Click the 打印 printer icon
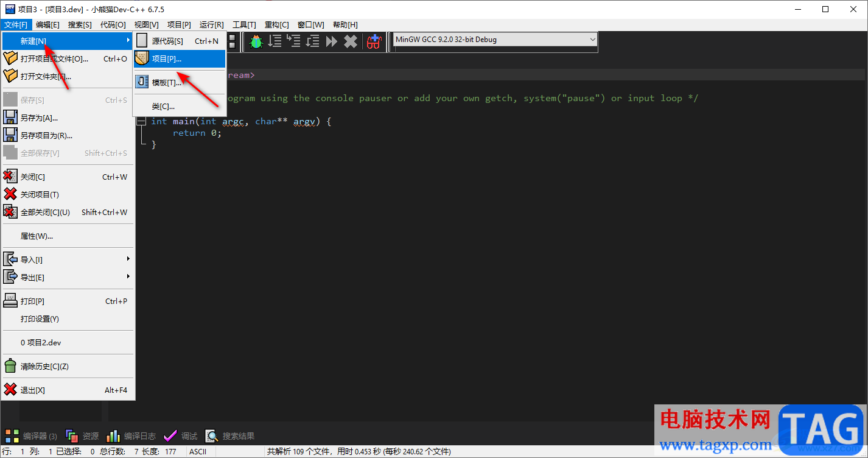 (x=10, y=301)
